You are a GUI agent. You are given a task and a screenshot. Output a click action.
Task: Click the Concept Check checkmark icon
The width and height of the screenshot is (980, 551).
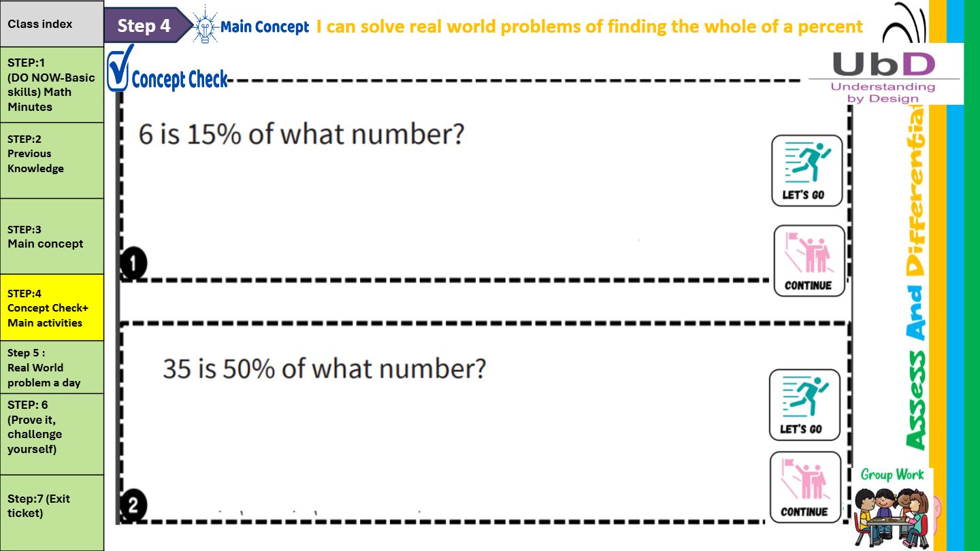pyautogui.click(x=120, y=69)
